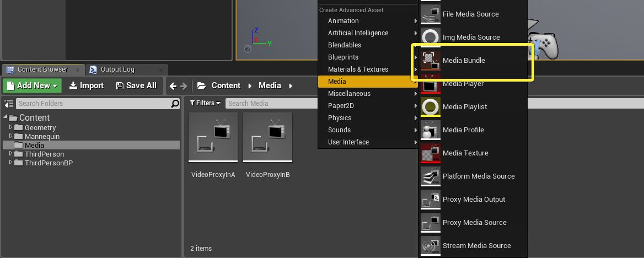This screenshot has height=258, width=644.
Task: Click the VideoProxyInB asset name
Action: tap(268, 175)
